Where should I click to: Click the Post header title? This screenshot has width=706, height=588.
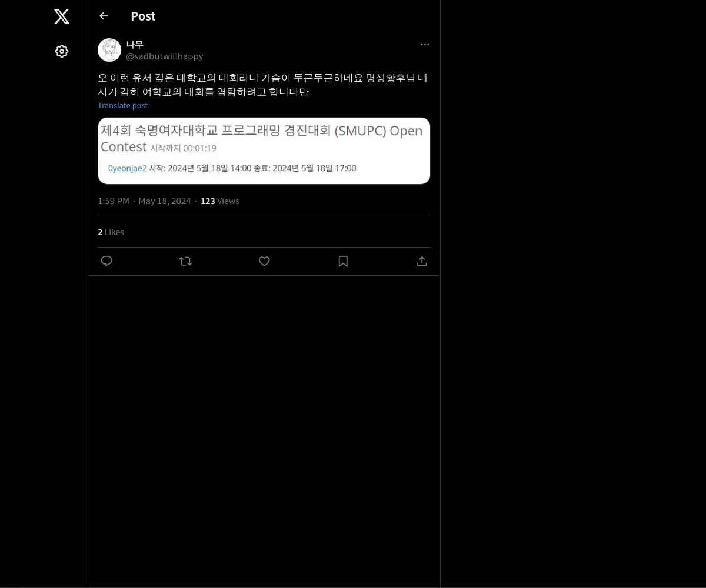(x=143, y=16)
